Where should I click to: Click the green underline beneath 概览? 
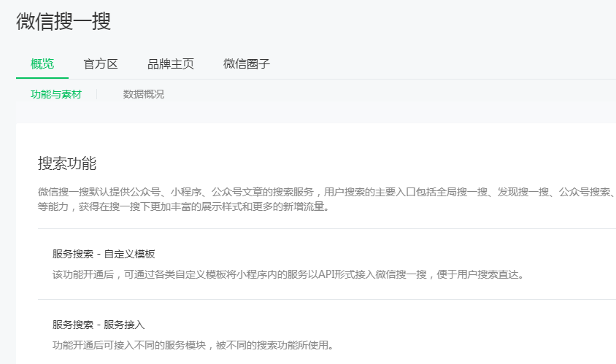click(42, 77)
